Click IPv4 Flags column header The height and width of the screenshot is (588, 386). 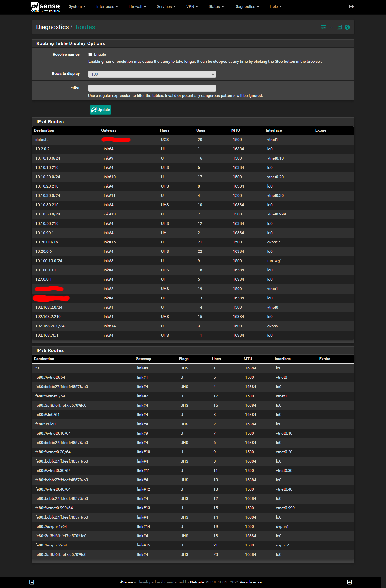164,130
